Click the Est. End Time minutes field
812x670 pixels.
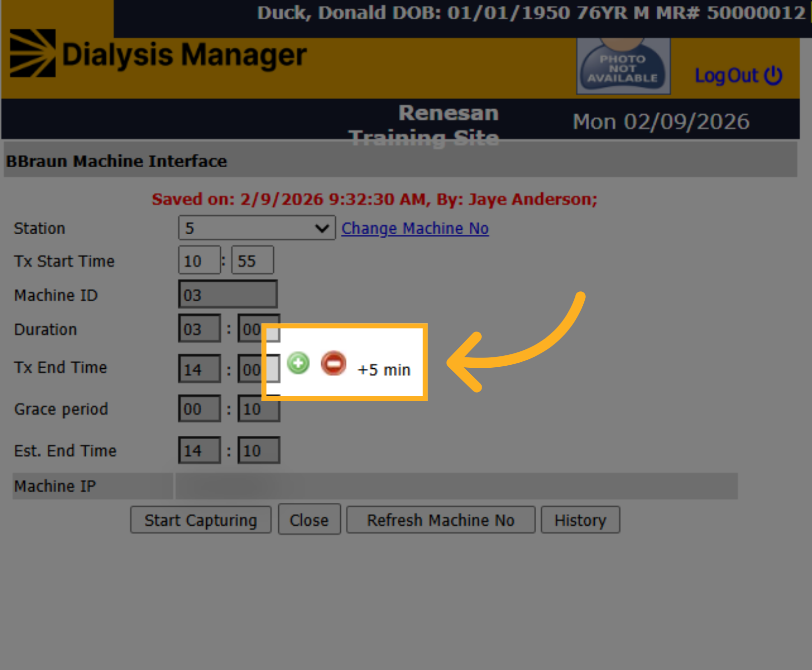click(259, 450)
